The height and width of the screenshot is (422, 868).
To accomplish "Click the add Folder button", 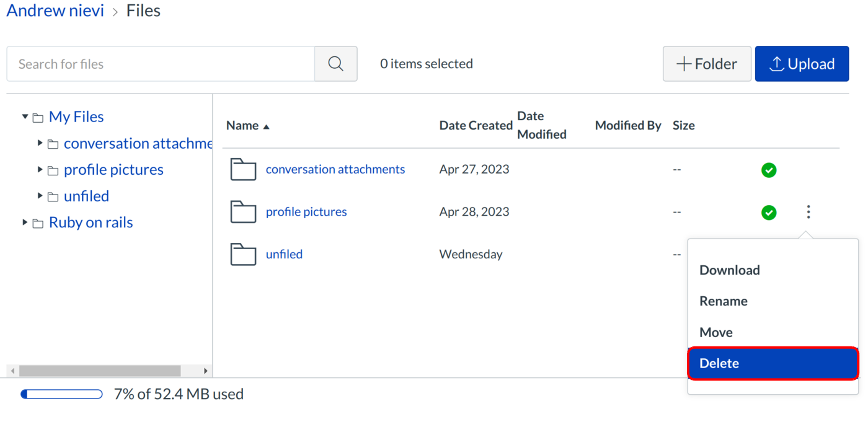I will (707, 64).
